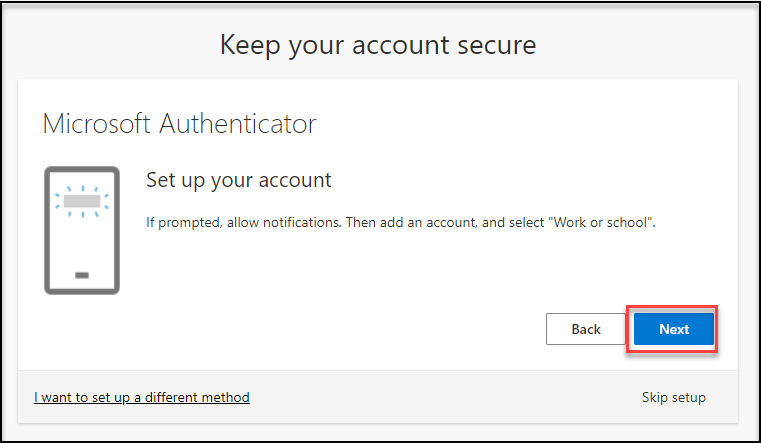Click the home button on the phone graphic
Image resolution: width=761 pixels, height=443 pixels.
pyautogui.click(x=82, y=274)
